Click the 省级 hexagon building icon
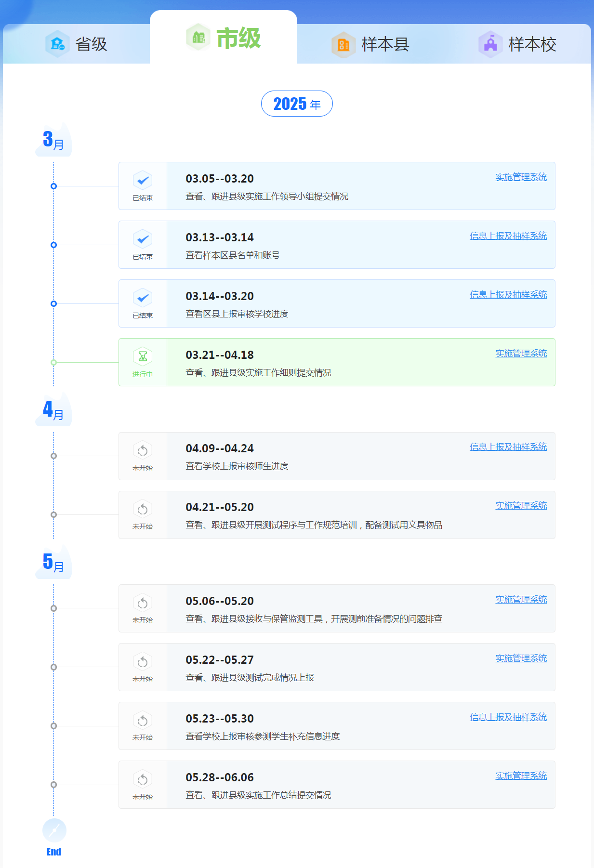Screen dimensions: 594x868 coord(57,44)
